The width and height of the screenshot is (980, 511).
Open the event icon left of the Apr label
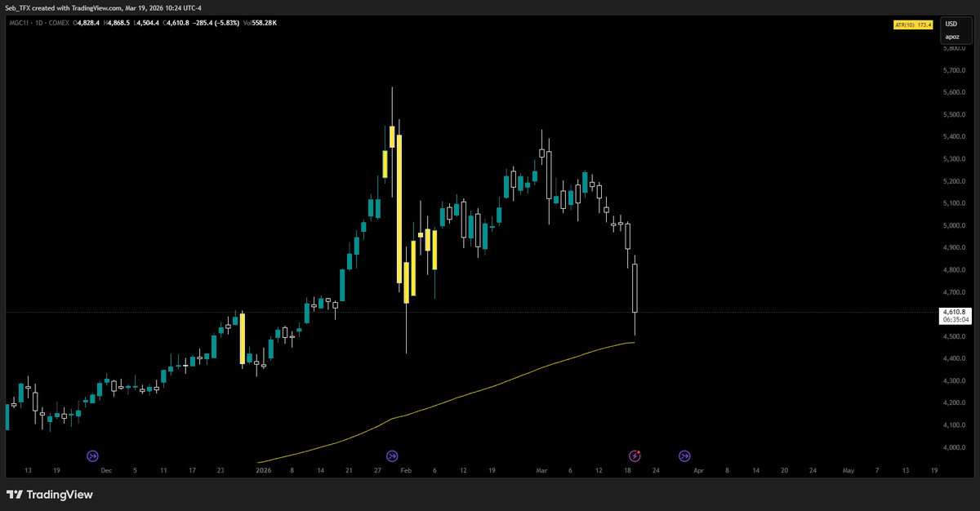684,455
